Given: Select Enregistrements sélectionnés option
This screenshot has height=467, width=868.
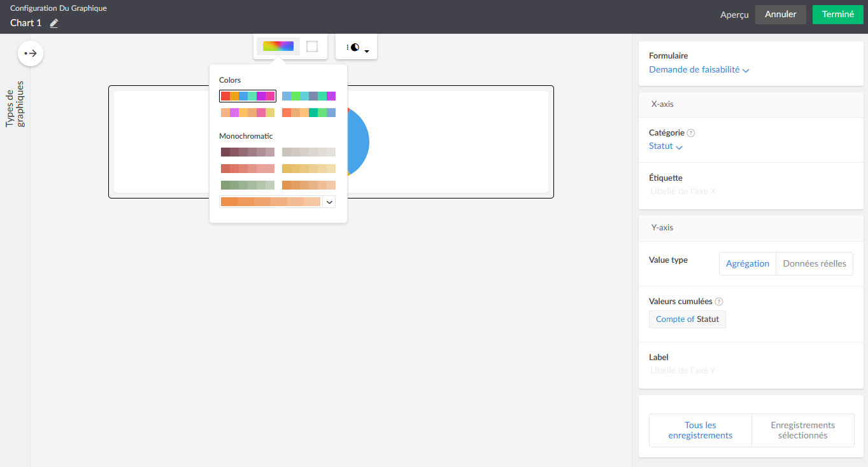Looking at the screenshot, I should [x=802, y=430].
